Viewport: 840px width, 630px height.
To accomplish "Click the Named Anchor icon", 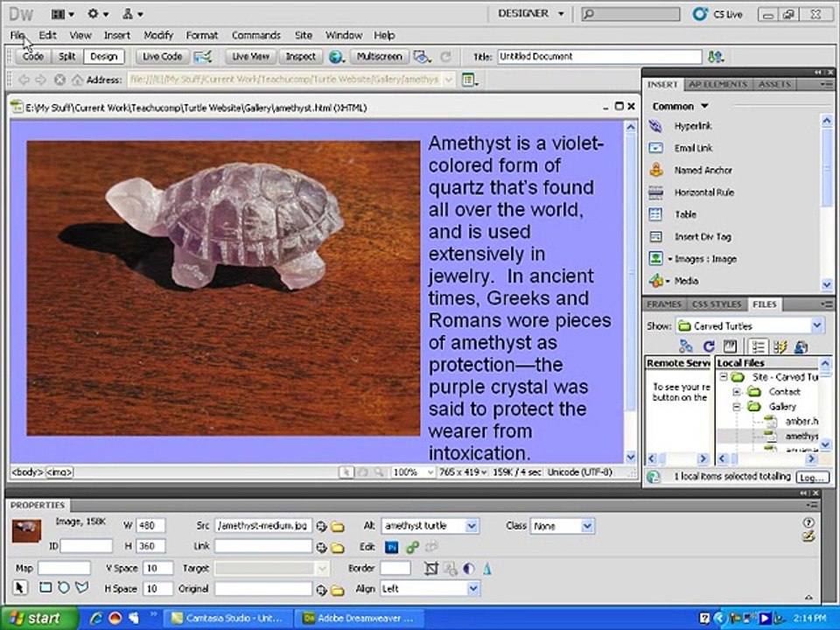I will [656, 171].
